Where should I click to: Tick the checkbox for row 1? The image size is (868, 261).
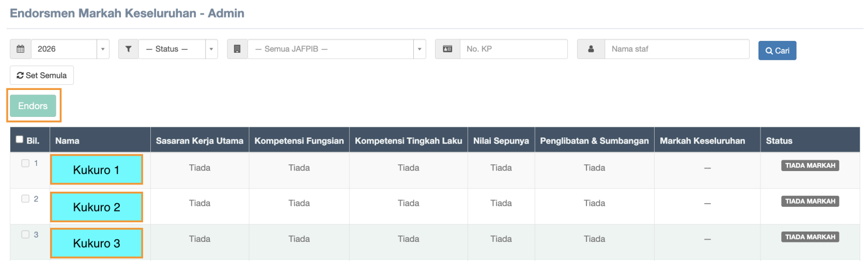pyautogui.click(x=25, y=163)
